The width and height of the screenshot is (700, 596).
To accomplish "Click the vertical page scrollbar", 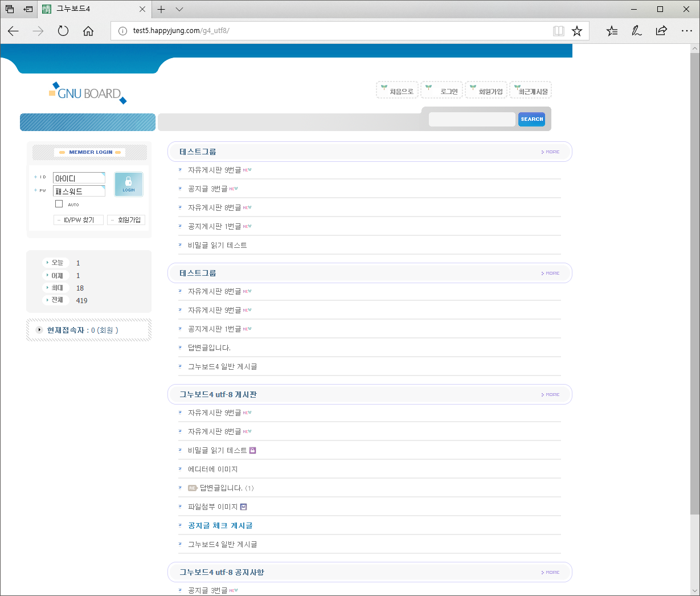I will tap(694, 285).
